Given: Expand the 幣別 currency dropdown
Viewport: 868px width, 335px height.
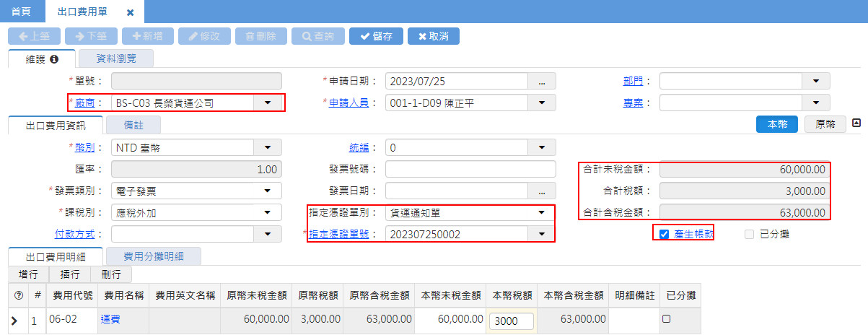Looking at the screenshot, I should point(268,147).
